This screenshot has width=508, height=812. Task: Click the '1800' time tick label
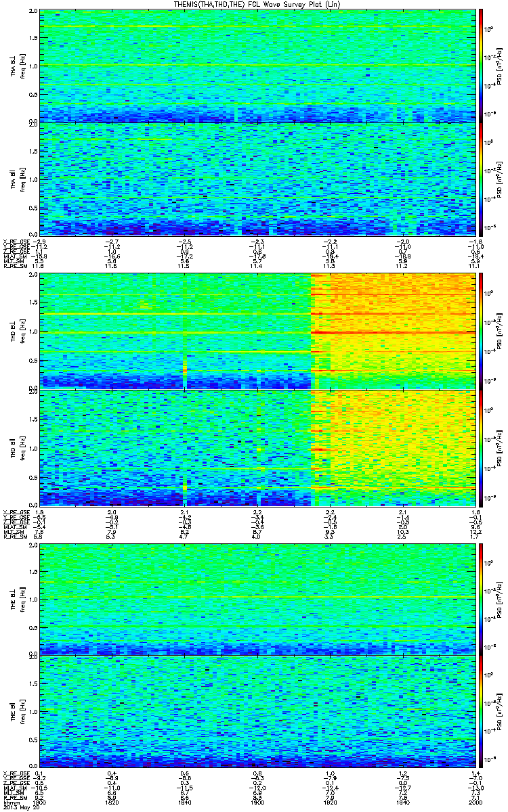coord(40,801)
